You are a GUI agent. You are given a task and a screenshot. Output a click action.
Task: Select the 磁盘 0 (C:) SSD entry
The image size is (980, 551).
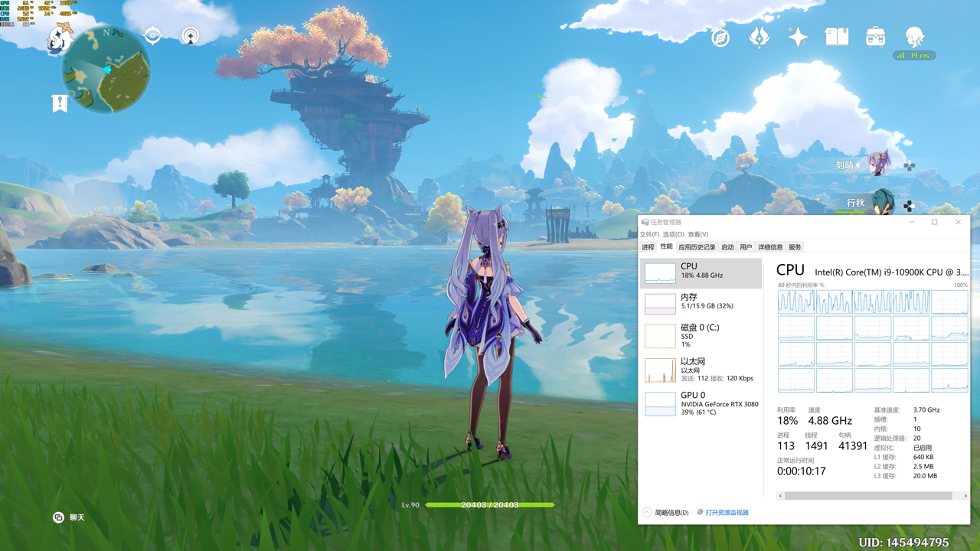701,335
